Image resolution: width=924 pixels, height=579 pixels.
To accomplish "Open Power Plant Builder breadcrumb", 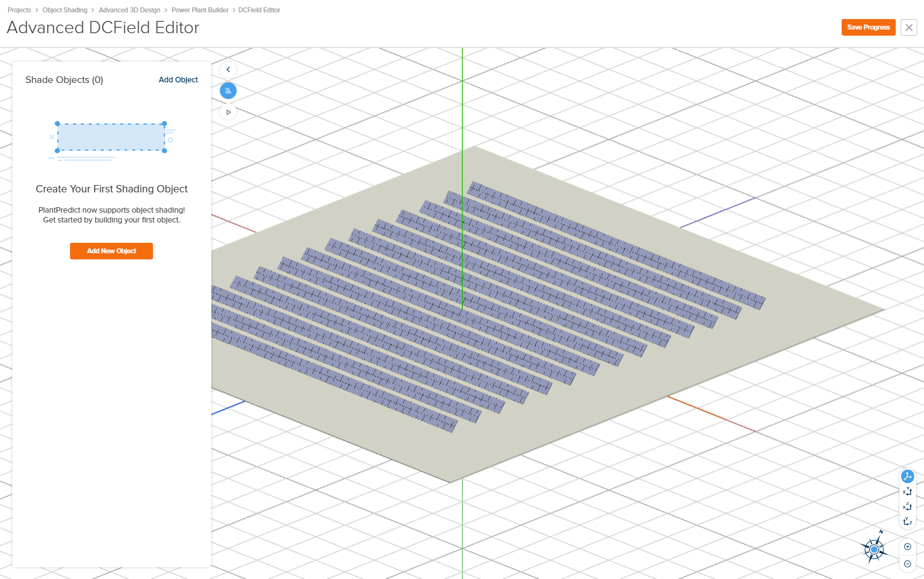I will click(200, 10).
